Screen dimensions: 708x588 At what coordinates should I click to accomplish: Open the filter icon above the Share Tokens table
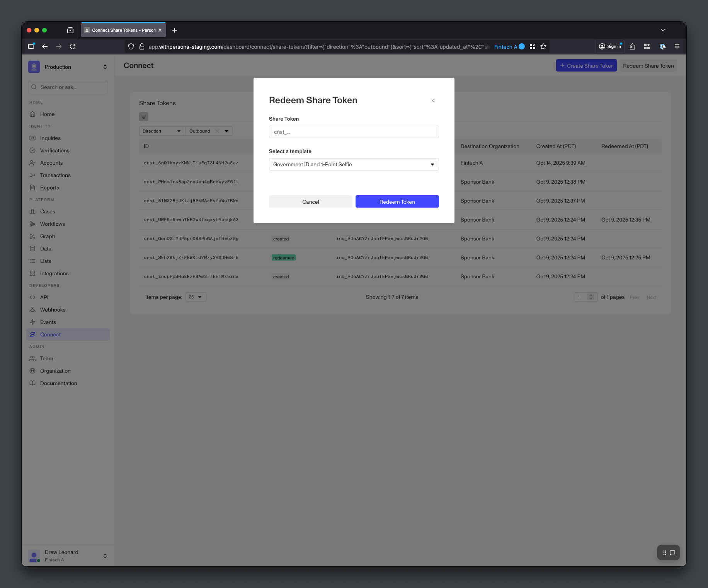tap(144, 117)
